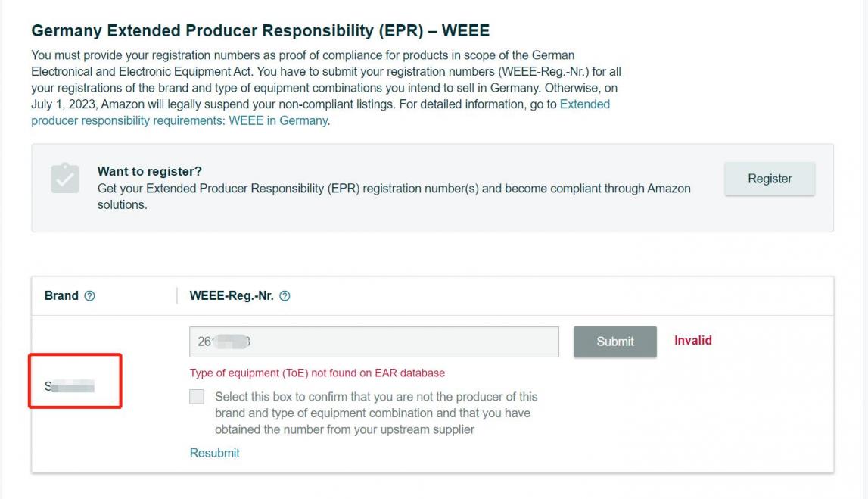This screenshot has width=868, height=499.
Task: Focus the WEEE registration number input field
Action: [374, 342]
